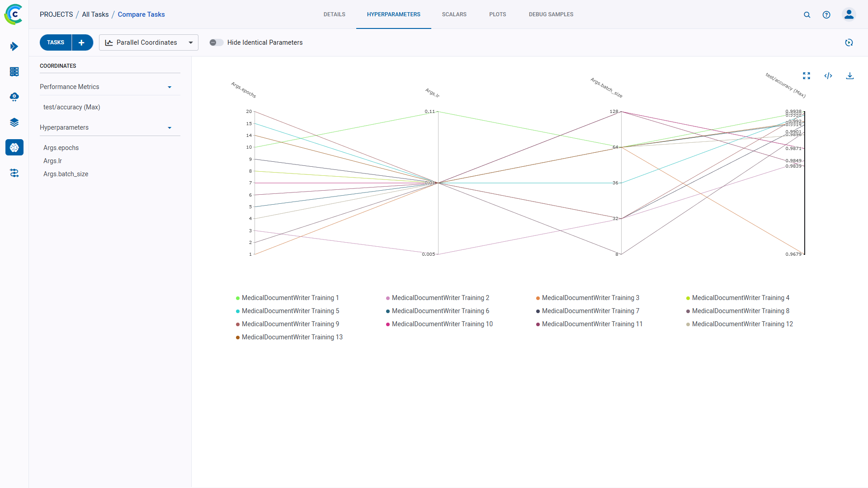This screenshot has width=868, height=488.
Task: Open All Tasks breadcrumb link
Action: click(x=95, y=14)
